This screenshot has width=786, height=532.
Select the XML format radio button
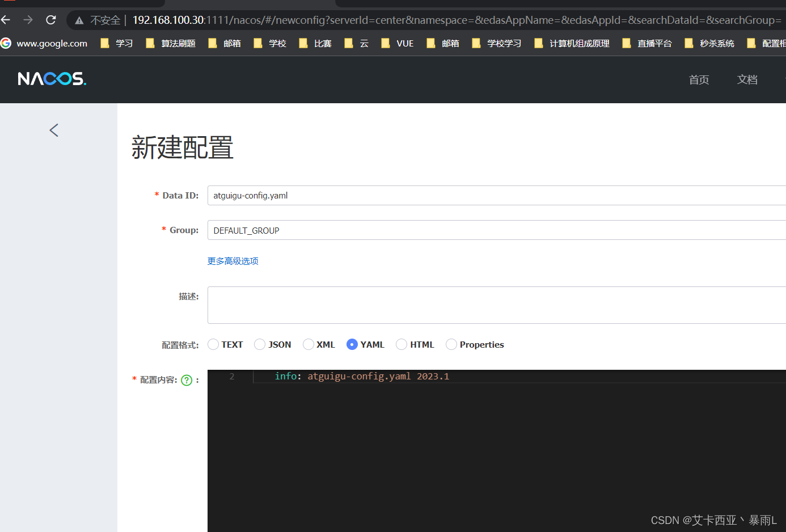pos(309,344)
